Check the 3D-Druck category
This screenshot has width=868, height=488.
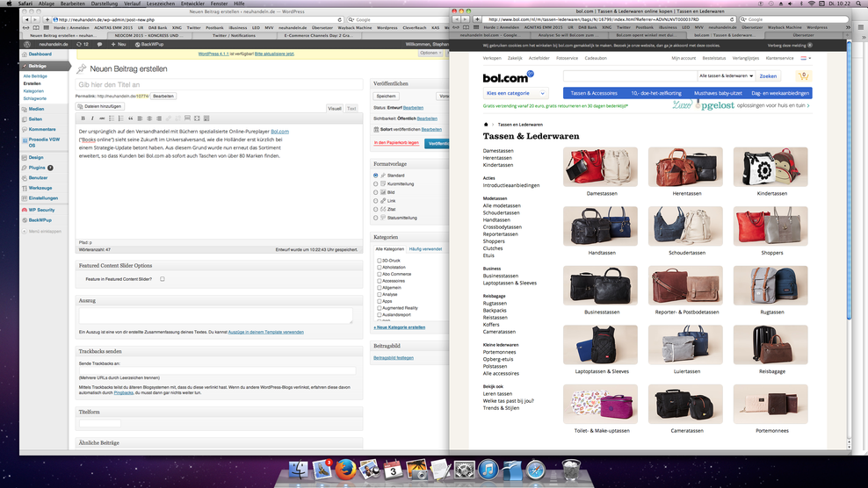(380, 261)
